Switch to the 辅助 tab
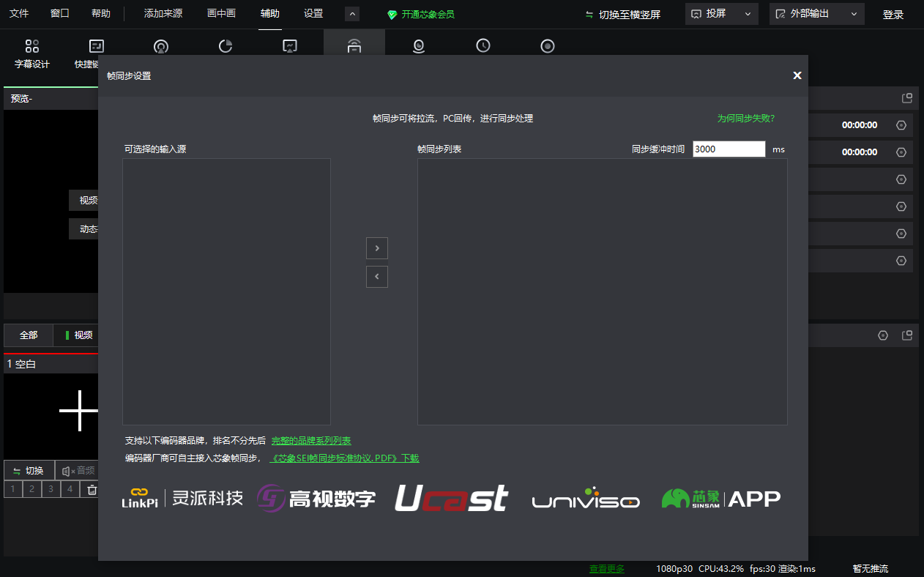Image resolution: width=924 pixels, height=577 pixels. (270, 14)
